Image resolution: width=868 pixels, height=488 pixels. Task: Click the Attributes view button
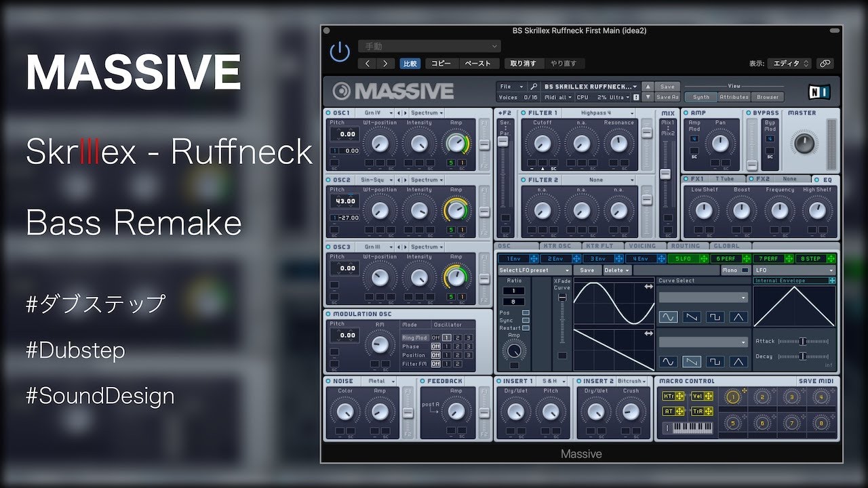734,97
